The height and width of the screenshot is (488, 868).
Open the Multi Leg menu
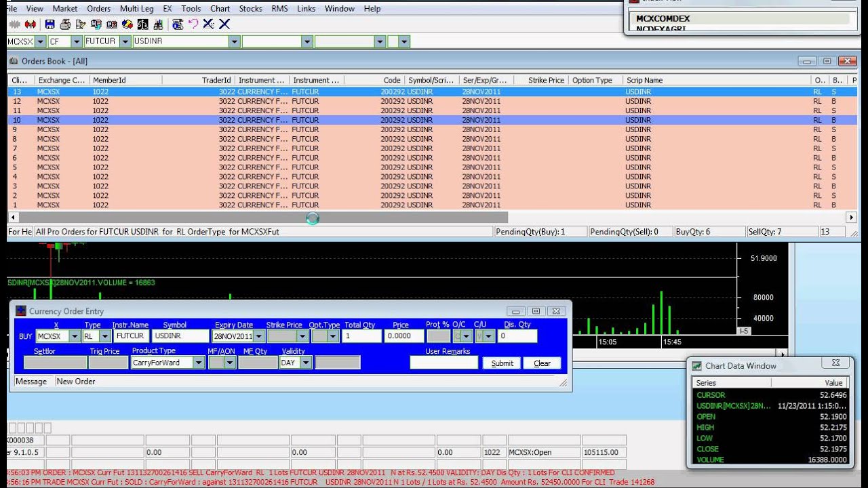pos(136,9)
